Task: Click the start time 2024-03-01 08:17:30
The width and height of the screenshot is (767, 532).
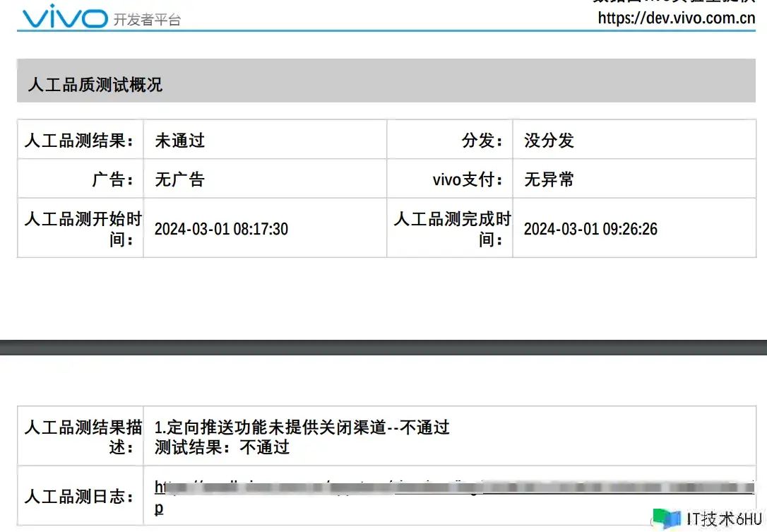Action: pyautogui.click(x=221, y=229)
